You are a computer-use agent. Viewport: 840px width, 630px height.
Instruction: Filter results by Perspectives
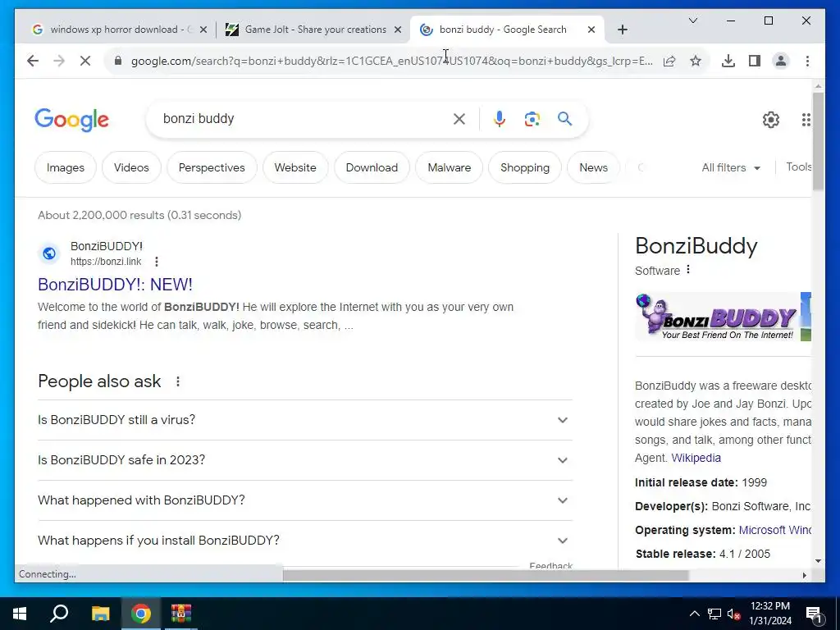(212, 167)
